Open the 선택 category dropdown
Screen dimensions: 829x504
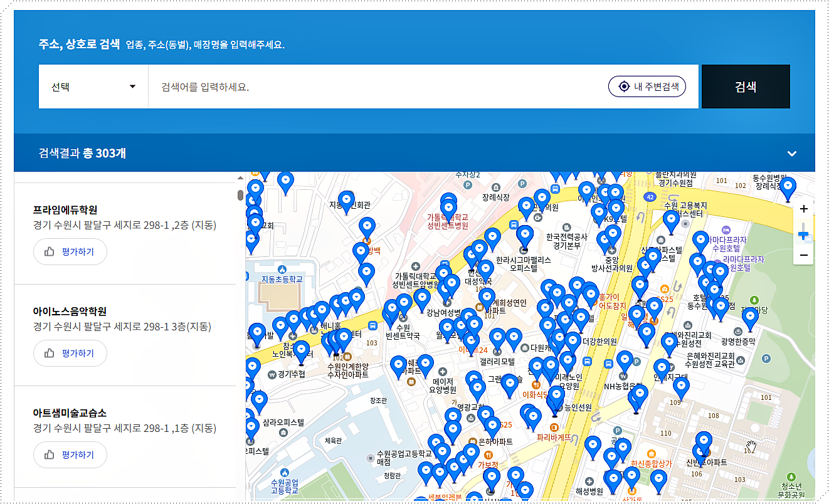point(93,87)
